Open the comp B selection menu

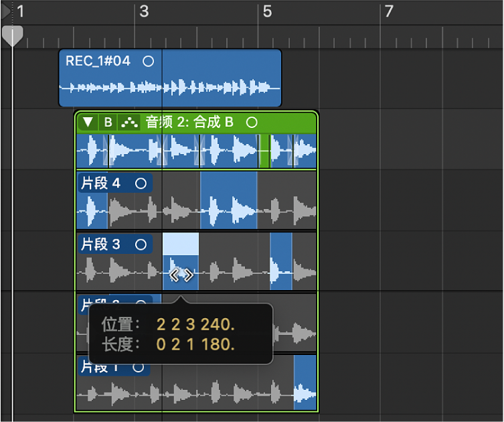pyautogui.click(x=108, y=123)
